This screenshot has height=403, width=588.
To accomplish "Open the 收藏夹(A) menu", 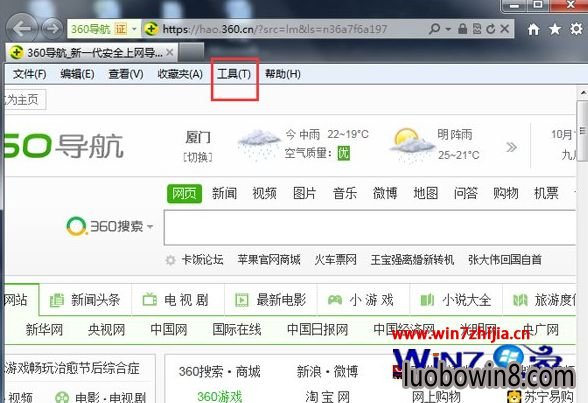I will click(180, 74).
